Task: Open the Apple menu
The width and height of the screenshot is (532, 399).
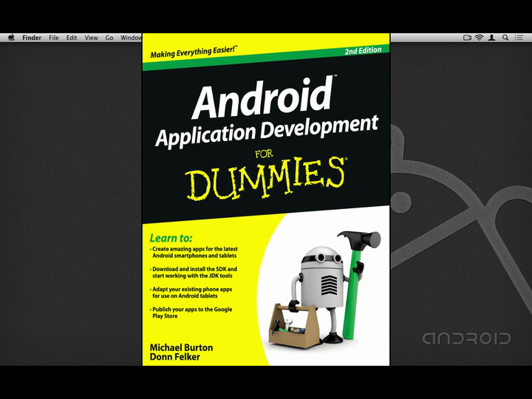Action: (x=12, y=38)
